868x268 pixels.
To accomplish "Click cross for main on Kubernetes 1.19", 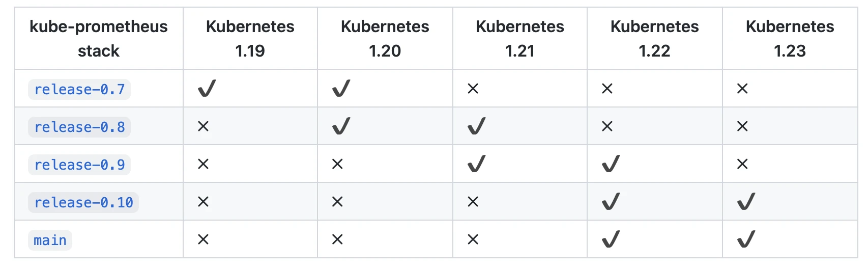I will tap(204, 239).
